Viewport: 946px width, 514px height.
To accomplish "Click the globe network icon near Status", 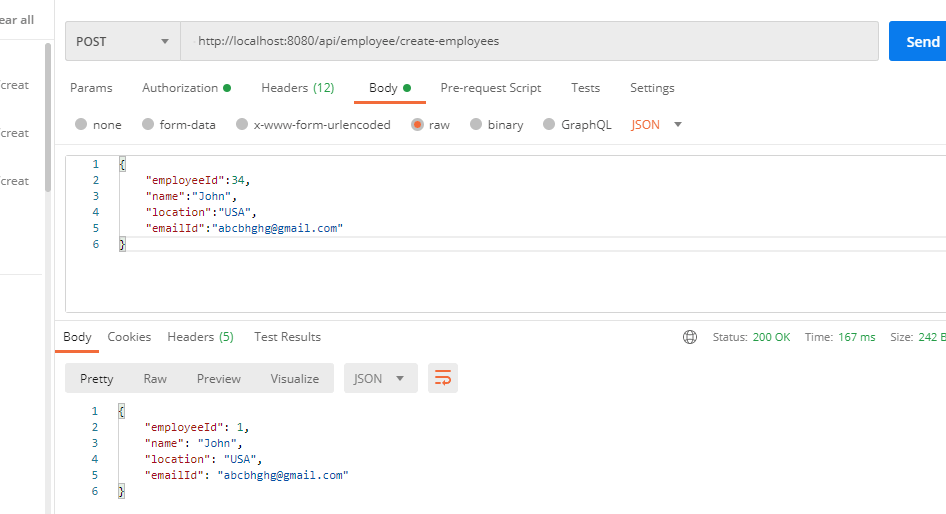I will (x=690, y=337).
